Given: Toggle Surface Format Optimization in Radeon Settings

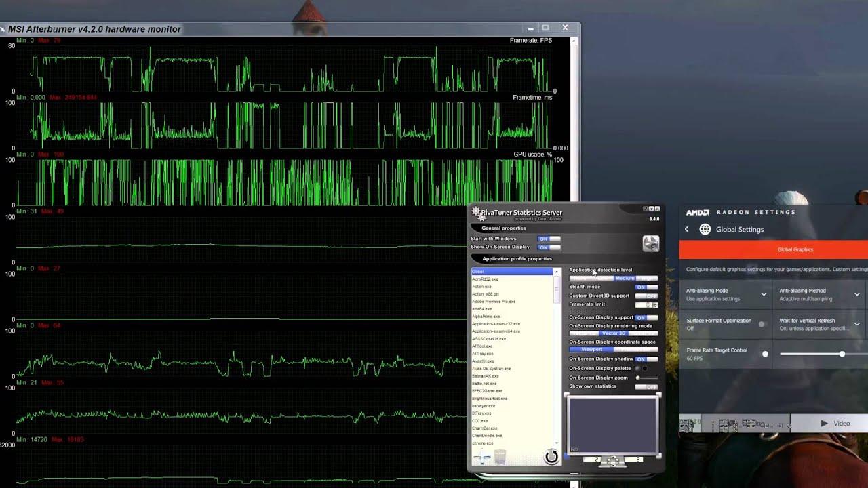Looking at the screenshot, I should click(763, 324).
